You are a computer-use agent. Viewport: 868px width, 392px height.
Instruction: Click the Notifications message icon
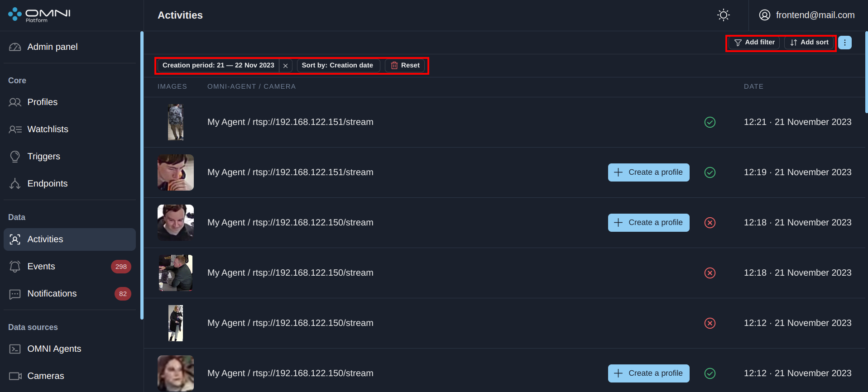tap(15, 294)
